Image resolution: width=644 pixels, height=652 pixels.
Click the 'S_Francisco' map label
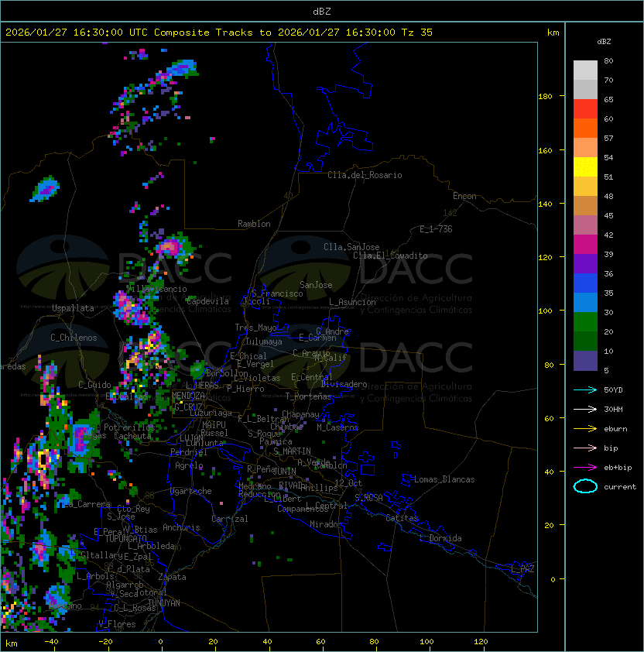click(277, 293)
